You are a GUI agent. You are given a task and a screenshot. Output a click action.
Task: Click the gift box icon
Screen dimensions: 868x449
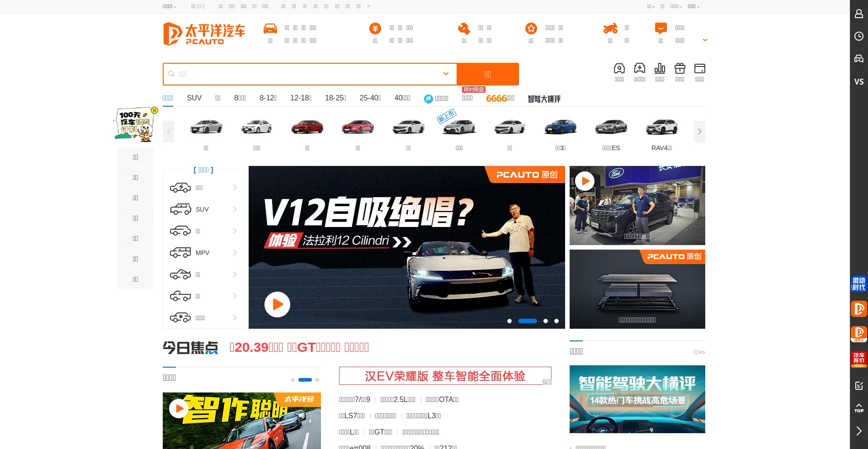coord(679,68)
